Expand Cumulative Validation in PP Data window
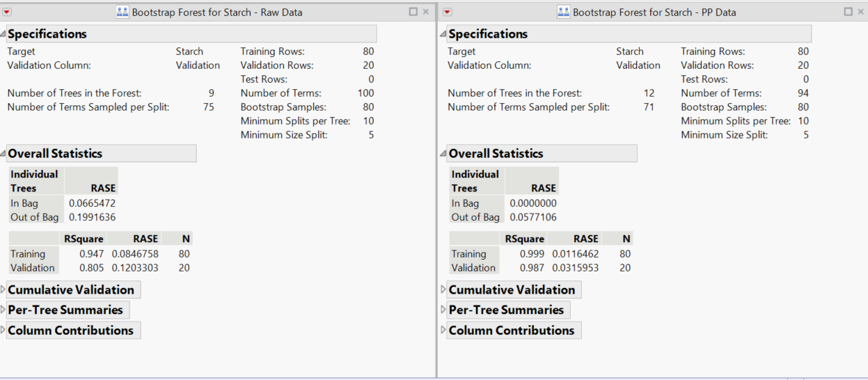Screen dimensions: 868x380 [x=443, y=290]
